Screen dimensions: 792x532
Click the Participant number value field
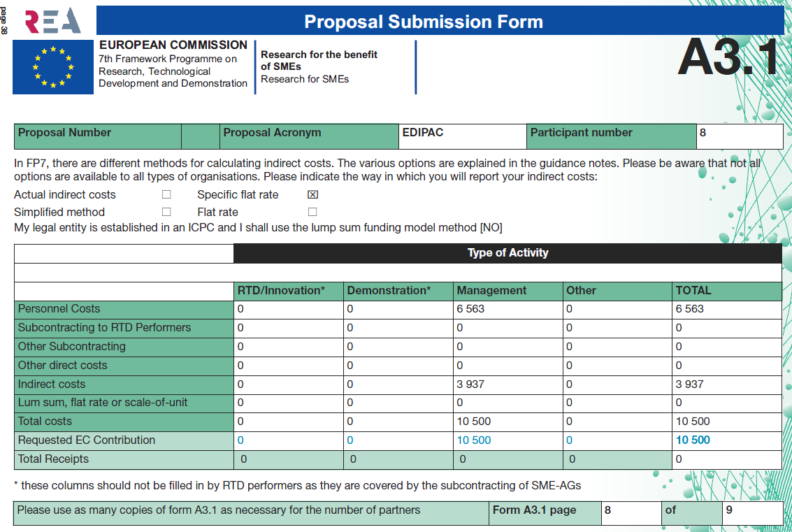pyautogui.click(x=740, y=136)
